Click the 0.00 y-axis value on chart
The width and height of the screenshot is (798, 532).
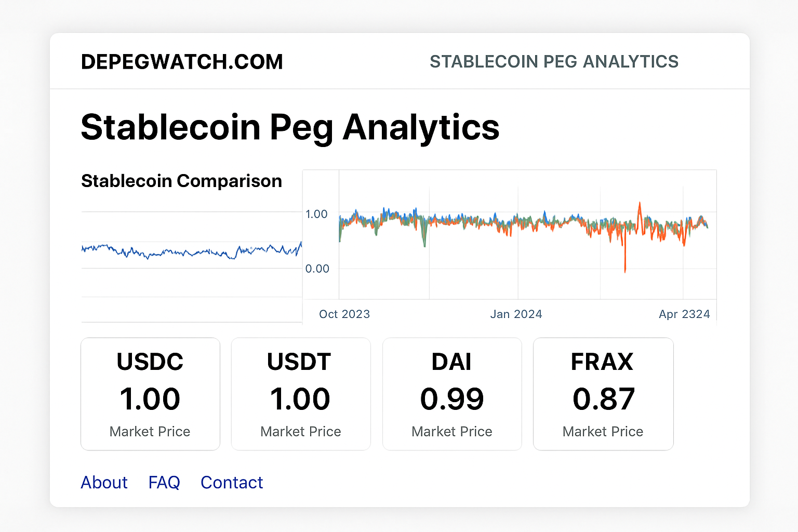point(317,269)
